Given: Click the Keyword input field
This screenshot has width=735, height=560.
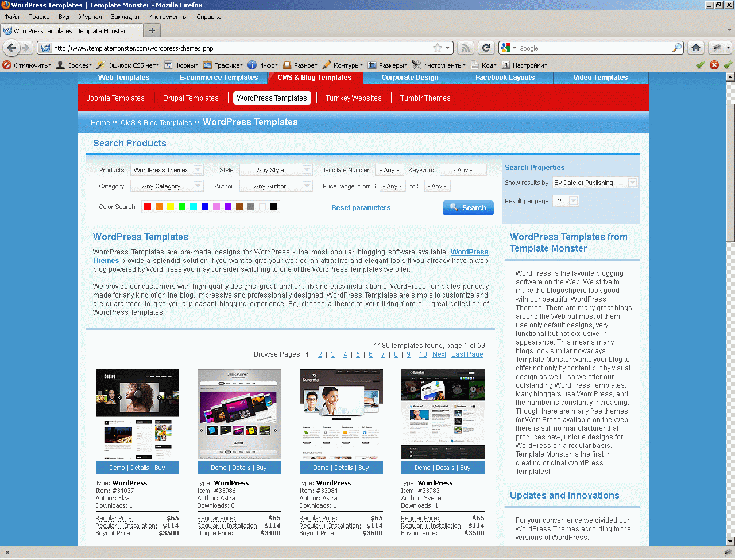Looking at the screenshot, I should [x=463, y=170].
